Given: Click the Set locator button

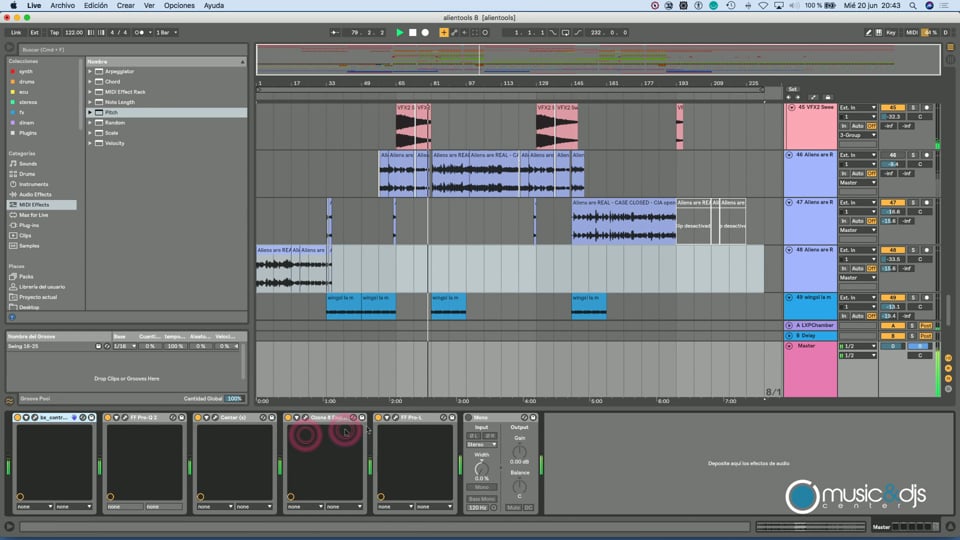Looking at the screenshot, I should click(x=792, y=89).
